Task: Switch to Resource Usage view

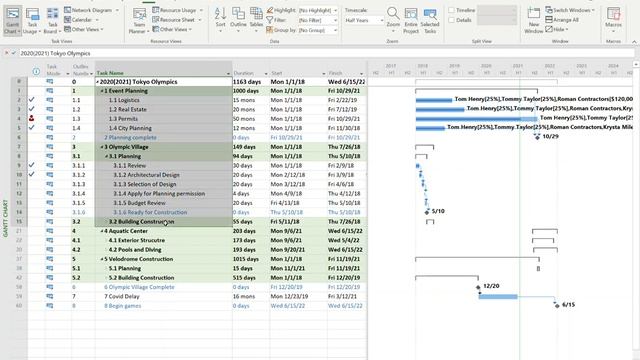Action: point(177,10)
